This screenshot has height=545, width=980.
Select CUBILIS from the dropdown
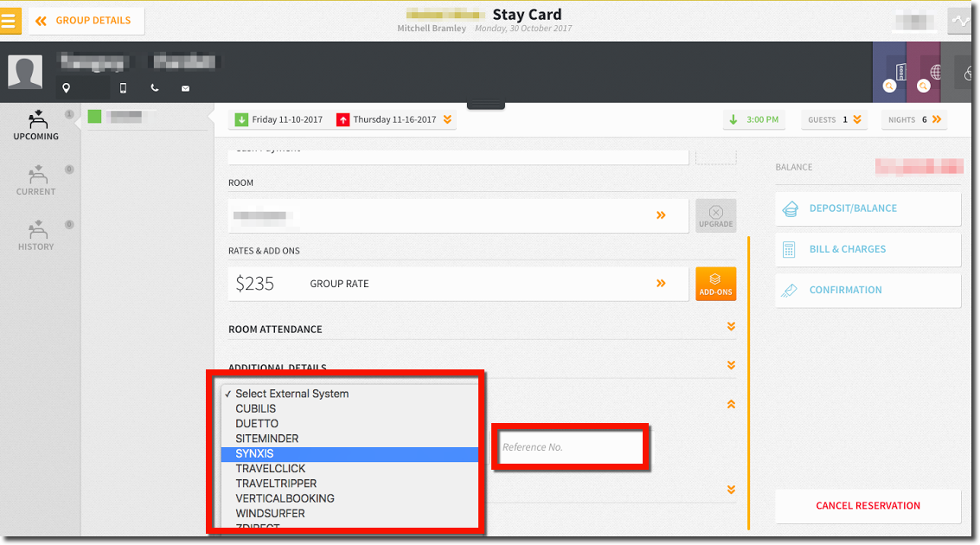tap(349, 408)
